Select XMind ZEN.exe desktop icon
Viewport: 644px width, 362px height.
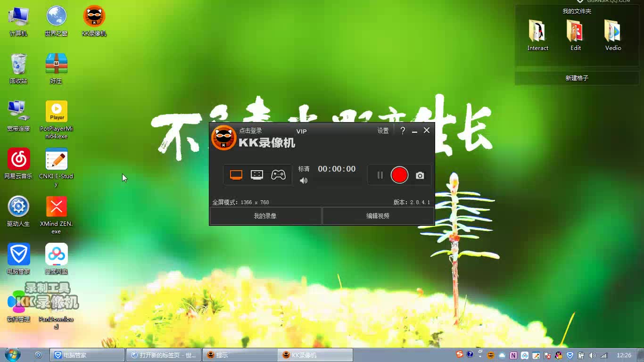click(x=57, y=215)
